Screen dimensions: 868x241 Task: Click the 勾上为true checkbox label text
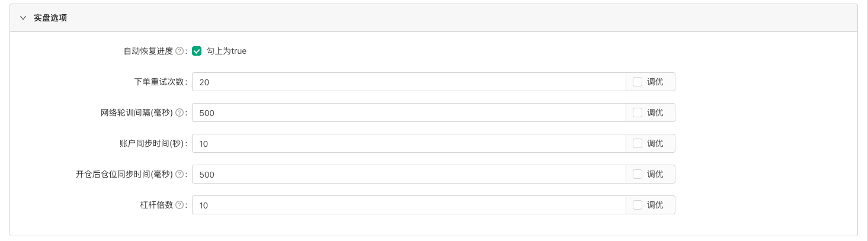(x=226, y=52)
